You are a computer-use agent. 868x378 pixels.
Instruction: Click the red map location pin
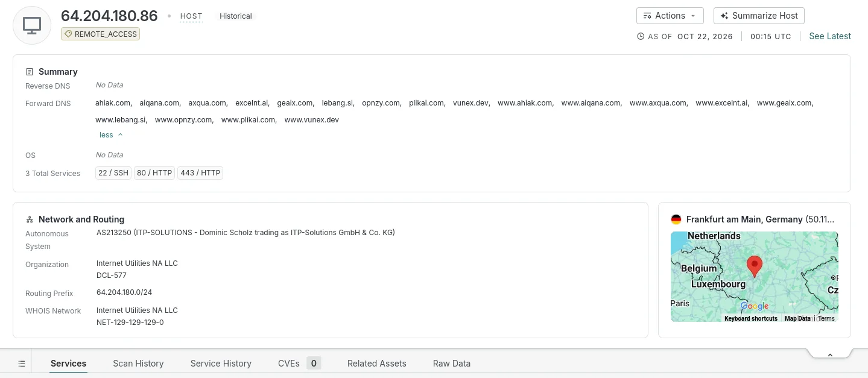coord(754,266)
